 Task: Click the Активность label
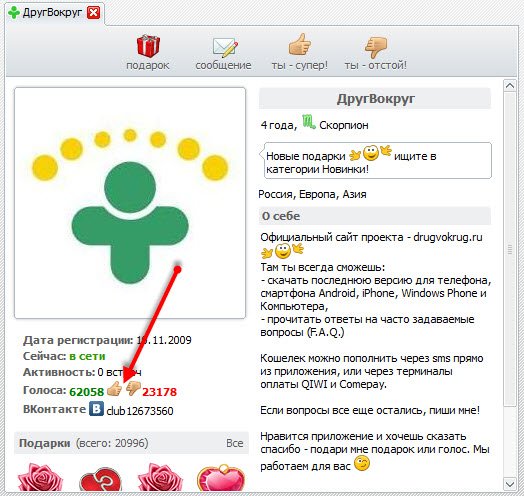pos(59,372)
